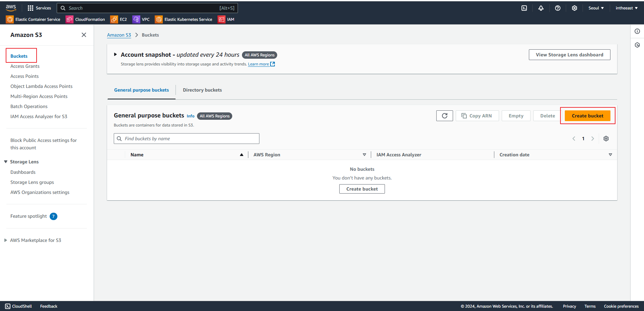Open the EC2 shortcut
This screenshot has height=311, width=644.
coord(119,19)
